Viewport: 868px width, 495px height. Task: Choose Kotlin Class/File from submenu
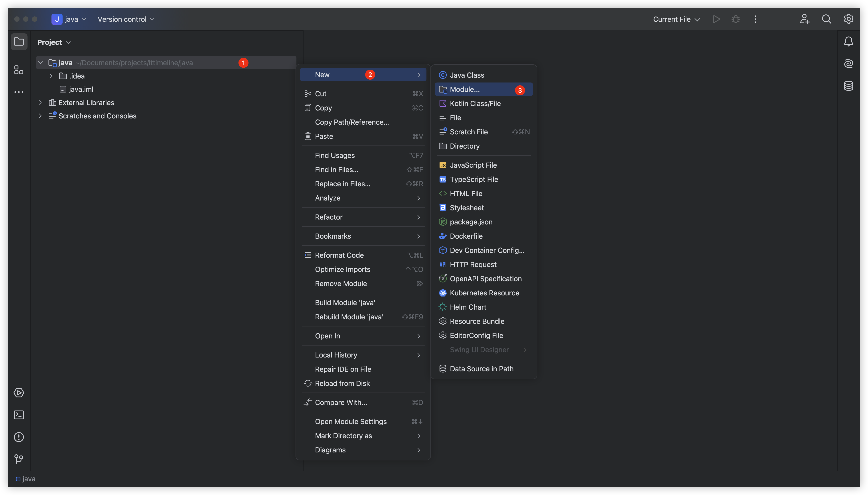point(475,103)
